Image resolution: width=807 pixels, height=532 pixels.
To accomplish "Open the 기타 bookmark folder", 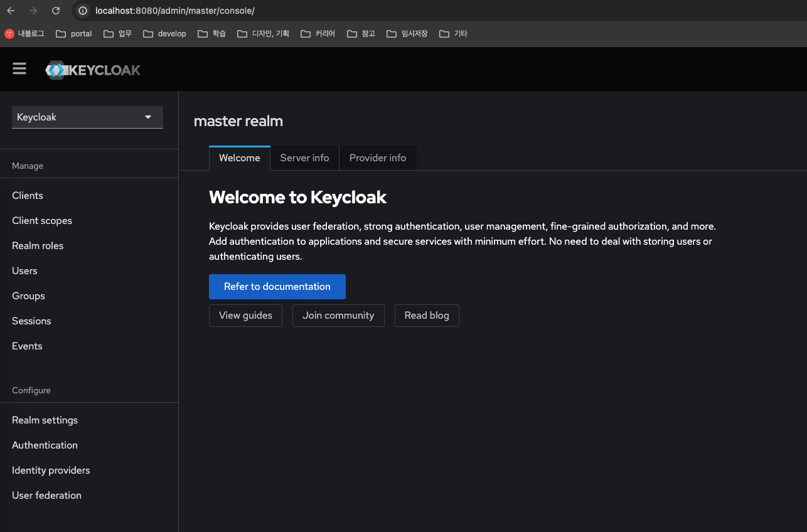I will pyautogui.click(x=453, y=34).
